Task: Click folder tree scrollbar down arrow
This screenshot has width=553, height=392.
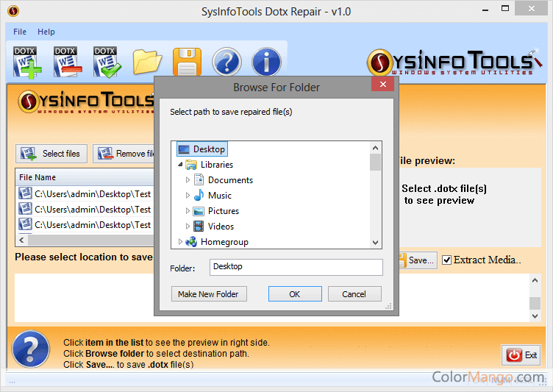Action: [375, 243]
